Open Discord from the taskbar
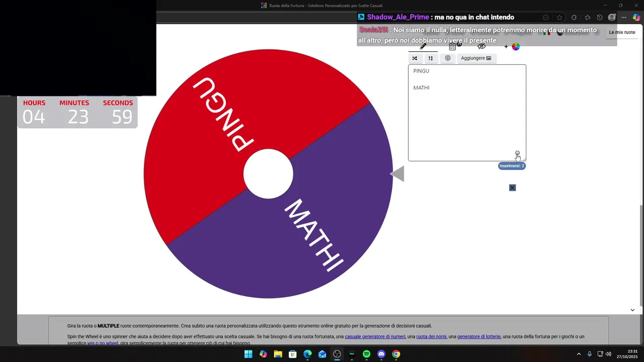This screenshot has height=362, width=644. pos(381,354)
